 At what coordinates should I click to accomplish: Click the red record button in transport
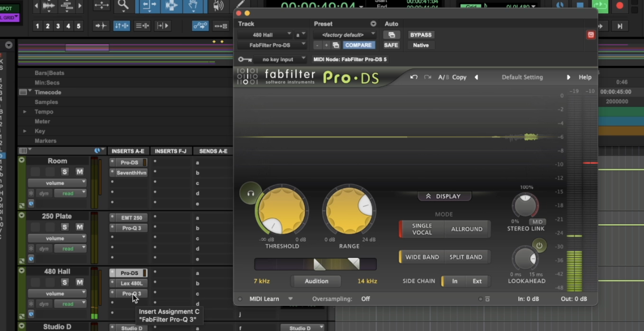point(620,6)
